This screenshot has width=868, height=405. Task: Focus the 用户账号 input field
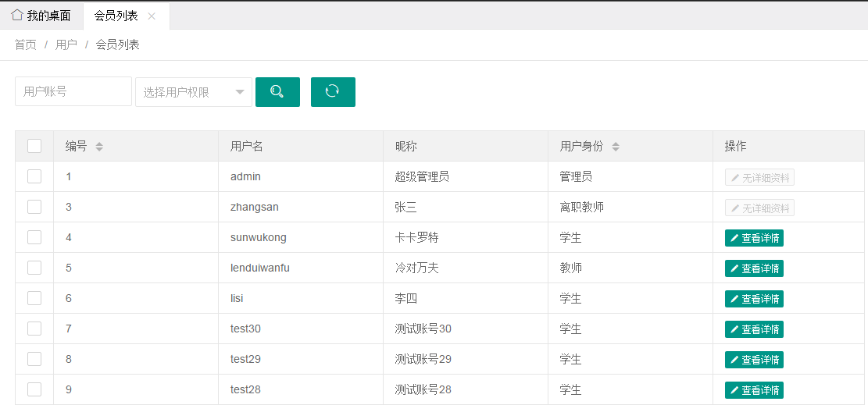(73, 91)
